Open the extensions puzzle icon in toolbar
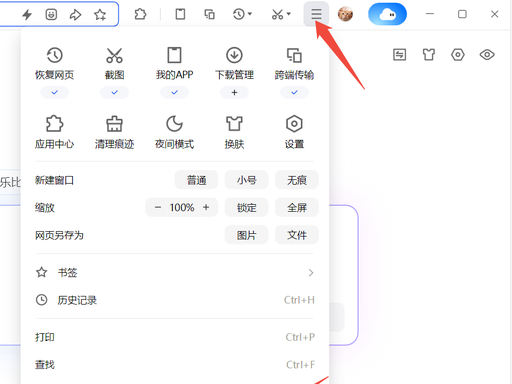Viewport: 512px width, 384px height. coord(140,14)
